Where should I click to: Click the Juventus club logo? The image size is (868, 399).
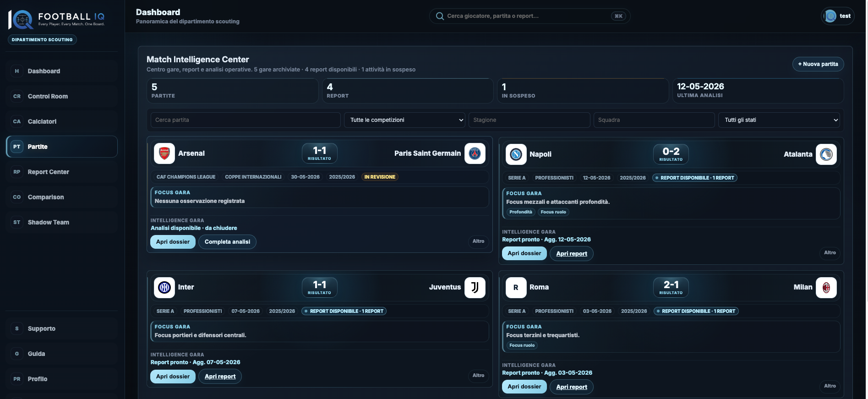(x=475, y=288)
